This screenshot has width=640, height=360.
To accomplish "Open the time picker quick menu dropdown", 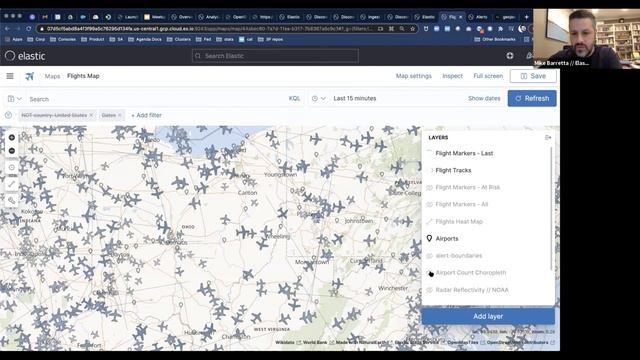I will 319,98.
